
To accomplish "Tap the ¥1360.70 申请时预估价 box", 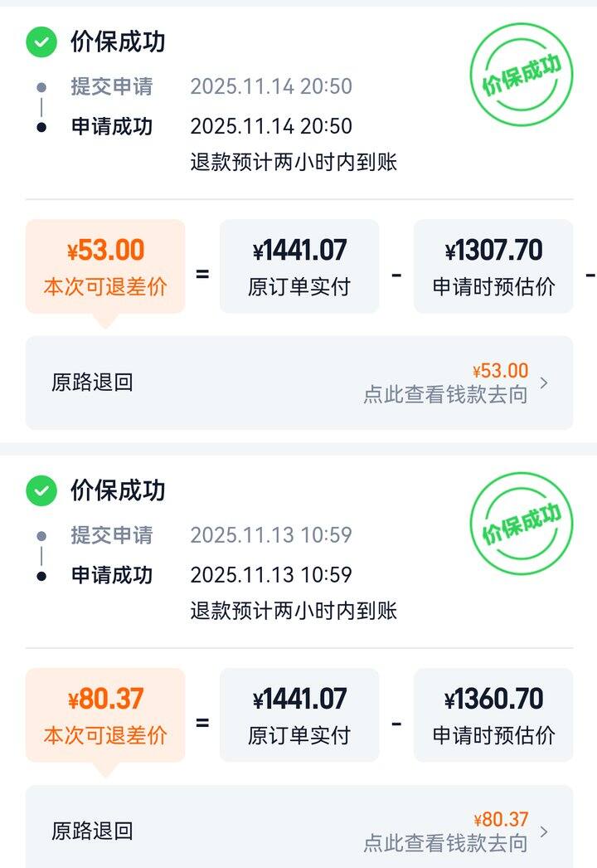I will click(x=493, y=714).
